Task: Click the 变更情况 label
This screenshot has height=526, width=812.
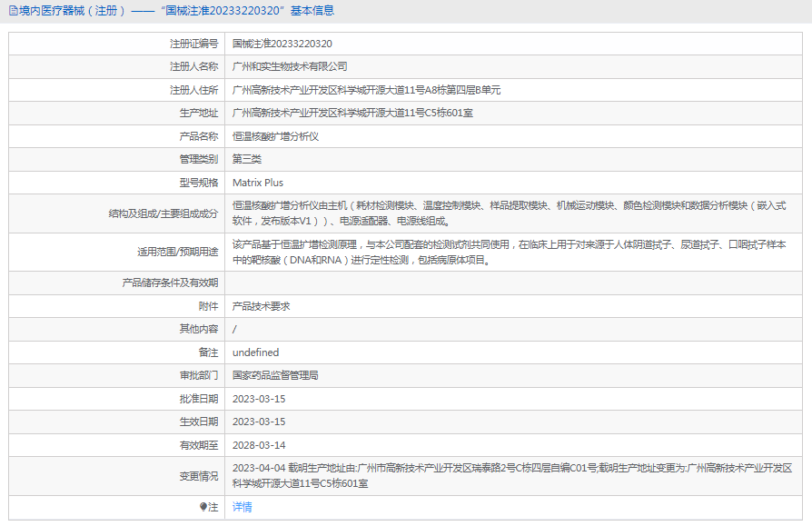Action: tap(199, 476)
